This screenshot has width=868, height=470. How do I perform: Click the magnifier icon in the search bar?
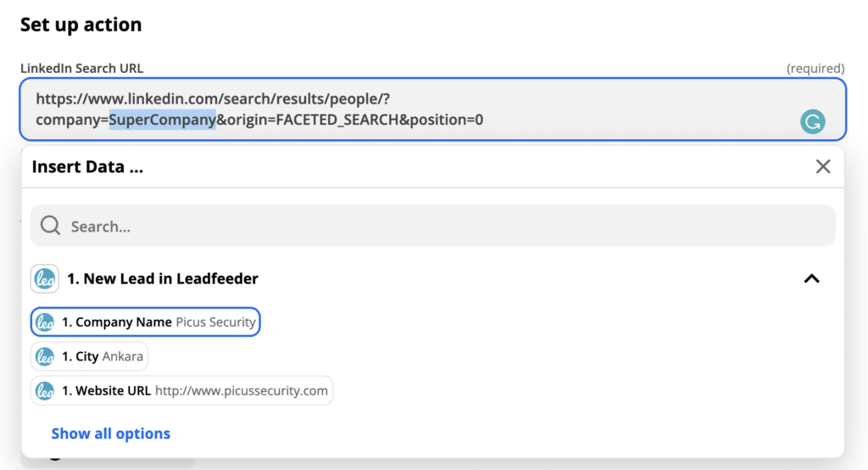(51, 226)
